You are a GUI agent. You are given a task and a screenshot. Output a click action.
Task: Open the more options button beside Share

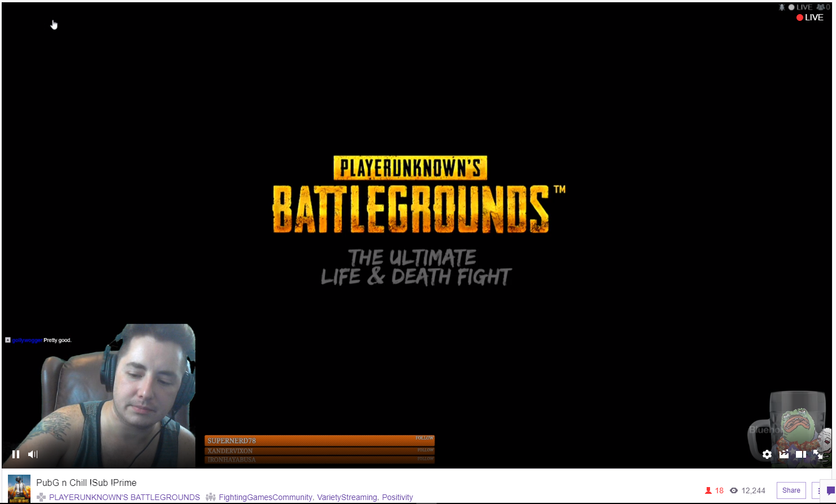click(x=817, y=490)
